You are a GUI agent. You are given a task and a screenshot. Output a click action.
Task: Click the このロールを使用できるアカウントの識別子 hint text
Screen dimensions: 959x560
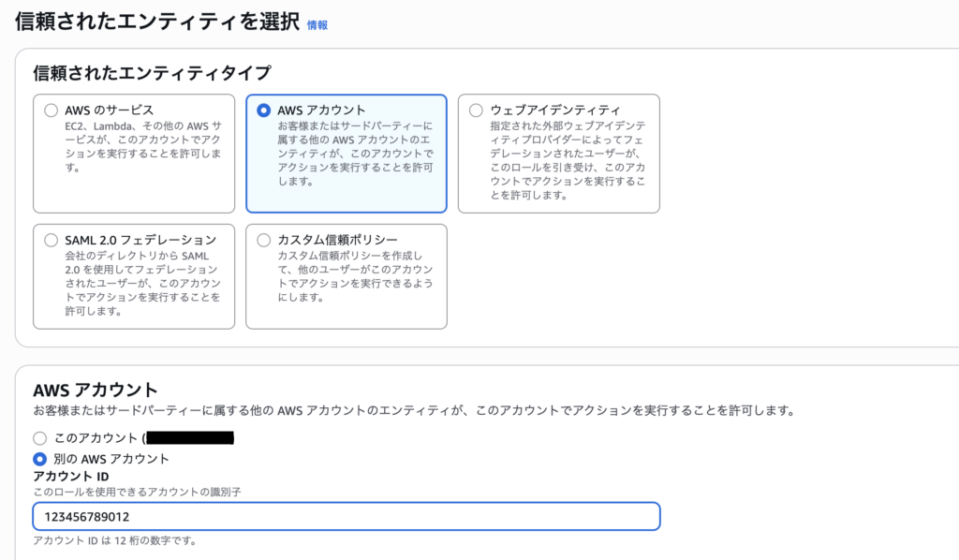(x=137, y=492)
